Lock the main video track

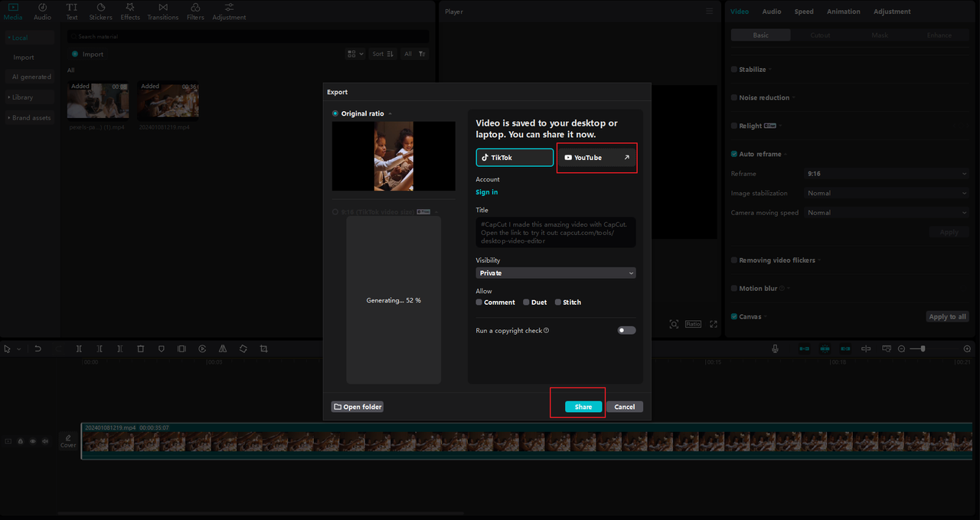coord(21,441)
